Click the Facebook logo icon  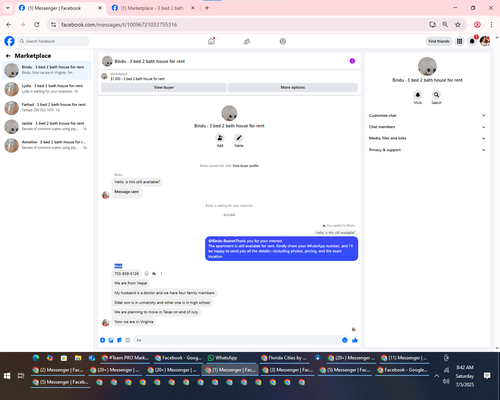pos(9,41)
